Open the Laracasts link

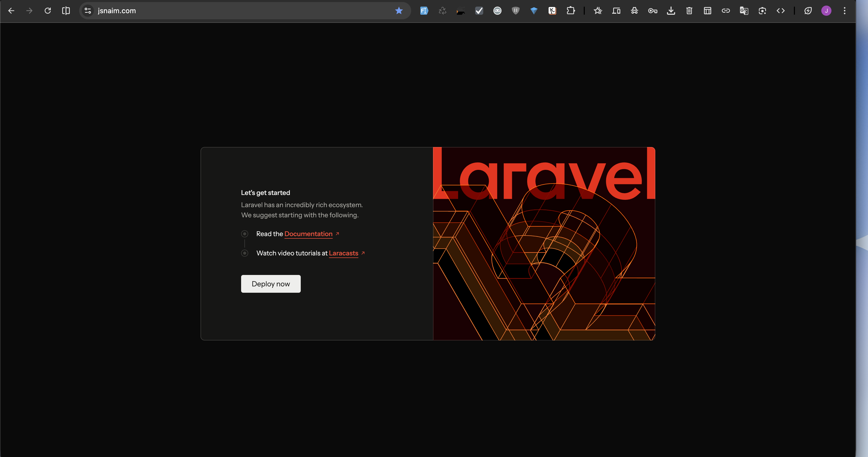click(343, 253)
